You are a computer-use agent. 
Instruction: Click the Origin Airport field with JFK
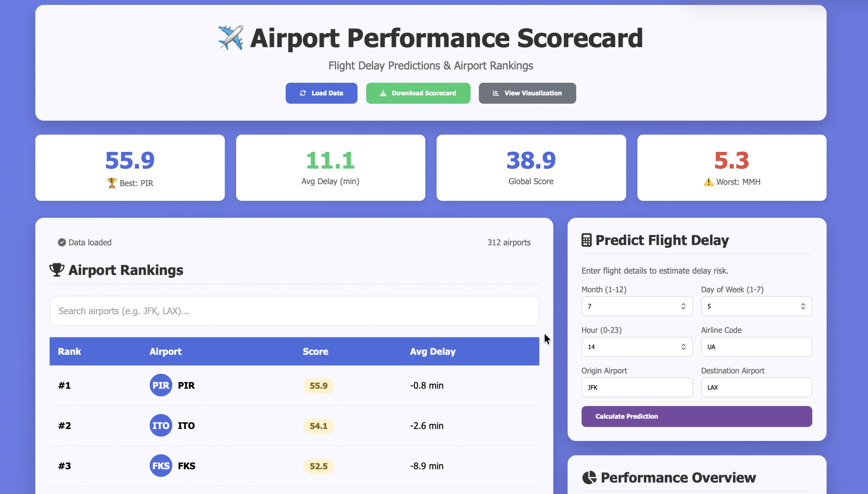coord(637,388)
